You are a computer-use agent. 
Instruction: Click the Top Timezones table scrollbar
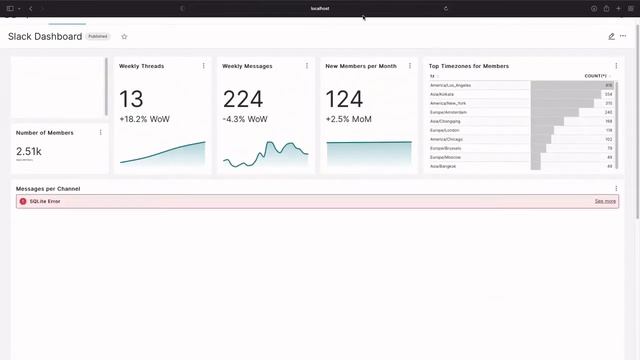617,125
